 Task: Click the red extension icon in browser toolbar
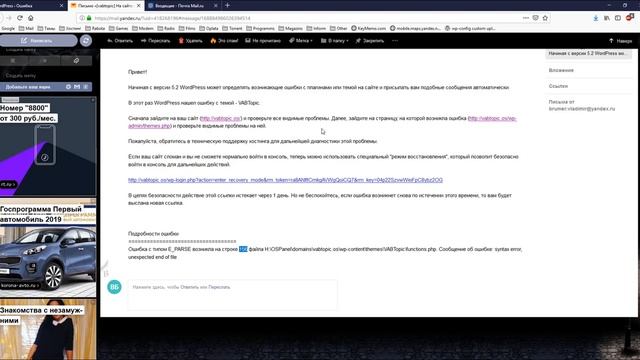coord(630,17)
